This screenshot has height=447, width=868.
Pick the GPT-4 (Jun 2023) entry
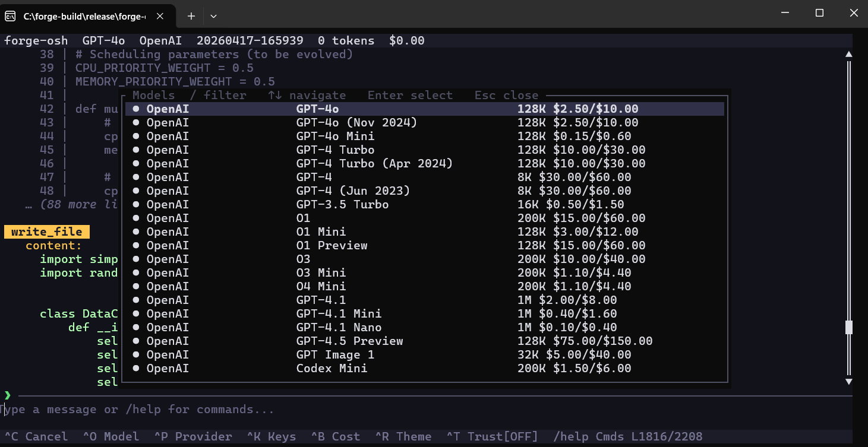tap(424, 191)
